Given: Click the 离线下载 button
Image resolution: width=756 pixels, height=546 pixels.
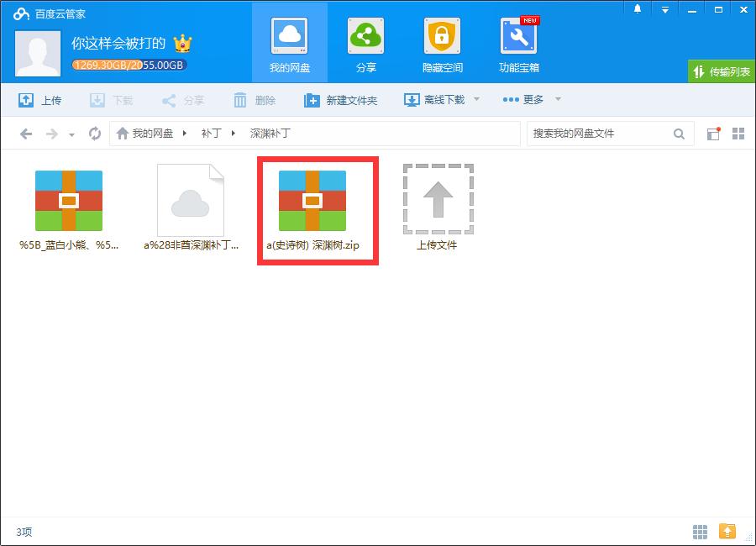Looking at the screenshot, I should [434, 100].
